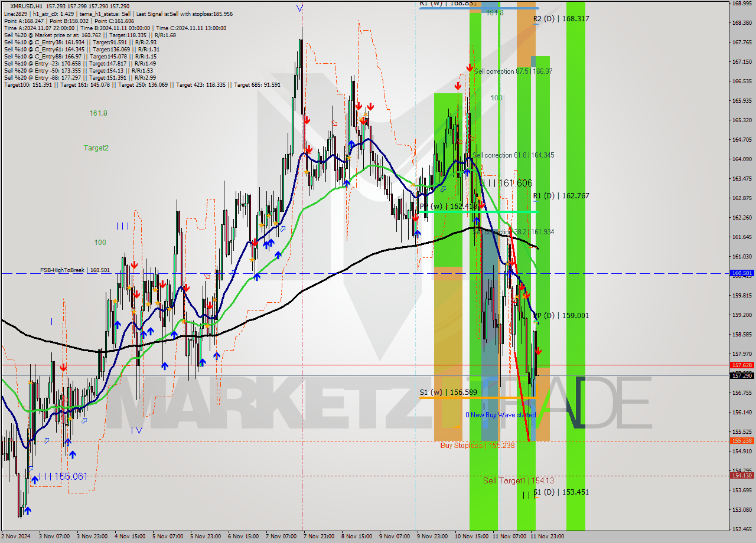Select the 'PP (w) | 162.418' weekly label
Screen dimensions: 756x543
[x=449, y=207]
